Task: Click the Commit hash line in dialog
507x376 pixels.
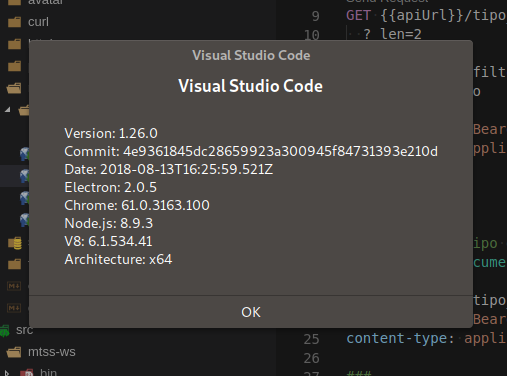Action: (x=251, y=151)
